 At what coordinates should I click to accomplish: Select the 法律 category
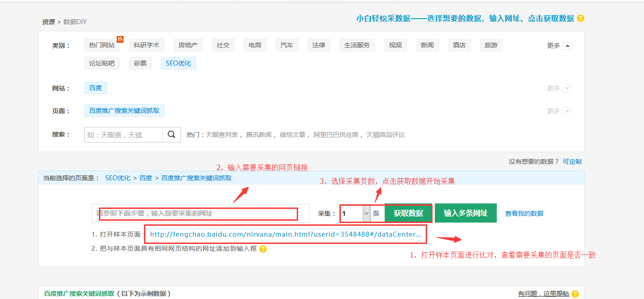pyautogui.click(x=319, y=45)
